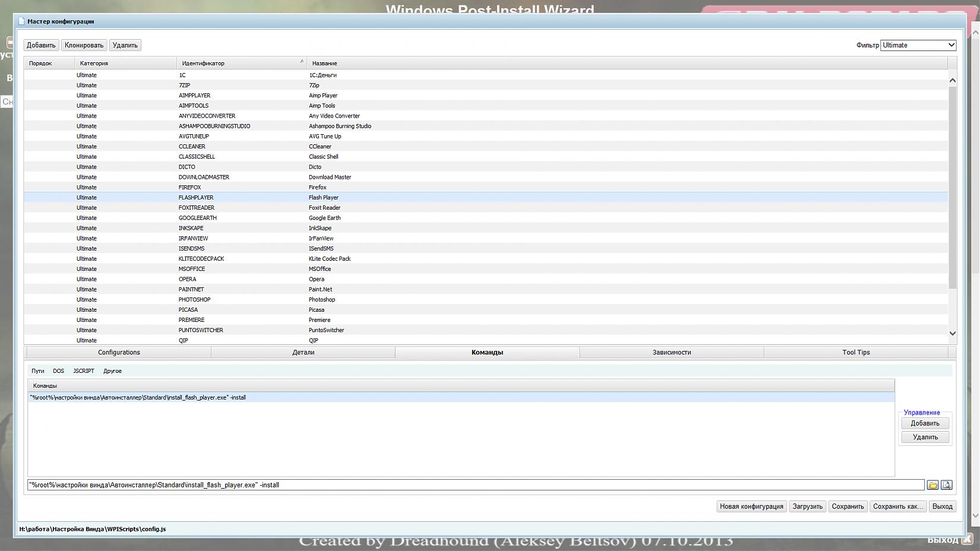Screen dimensions: 980x551
Task: Open the Пути menu
Action: 38,371
